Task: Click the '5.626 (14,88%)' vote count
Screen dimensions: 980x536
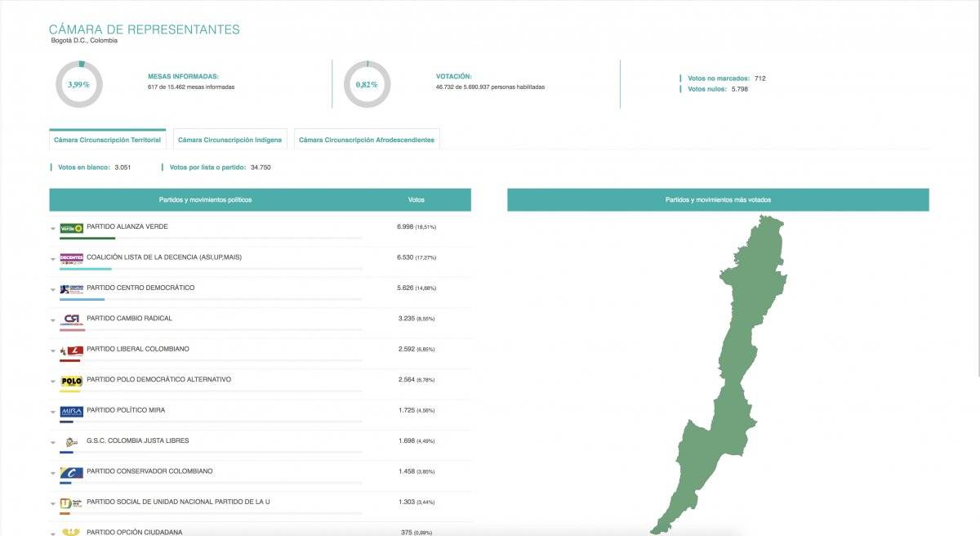Action: pos(416,288)
